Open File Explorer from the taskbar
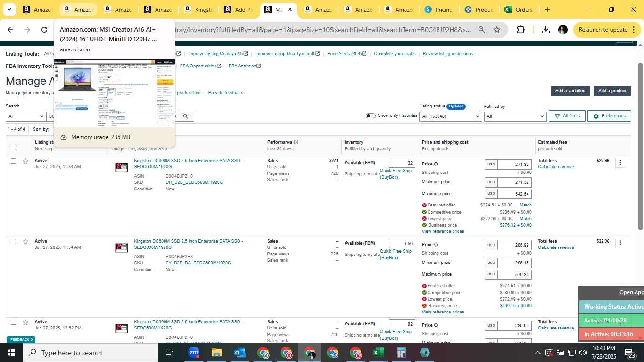 tap(216, 353)
